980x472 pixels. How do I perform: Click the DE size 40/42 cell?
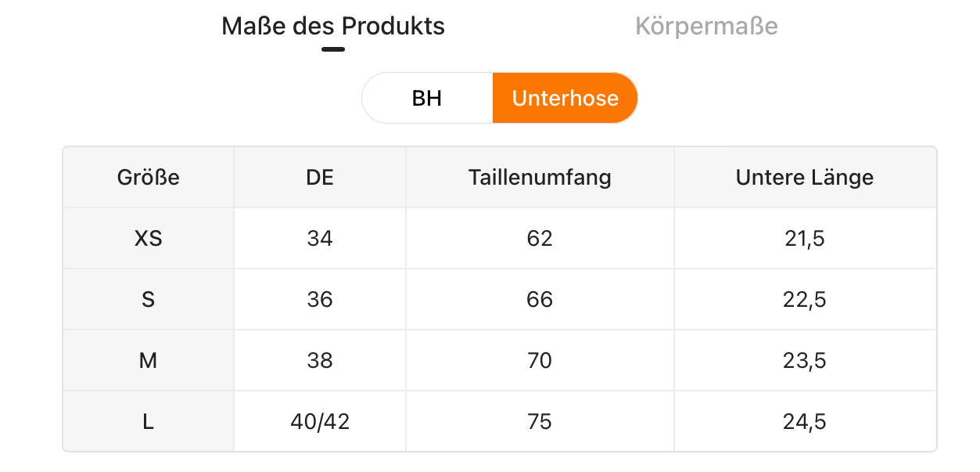pyautogui.click(x=320, y=422)
